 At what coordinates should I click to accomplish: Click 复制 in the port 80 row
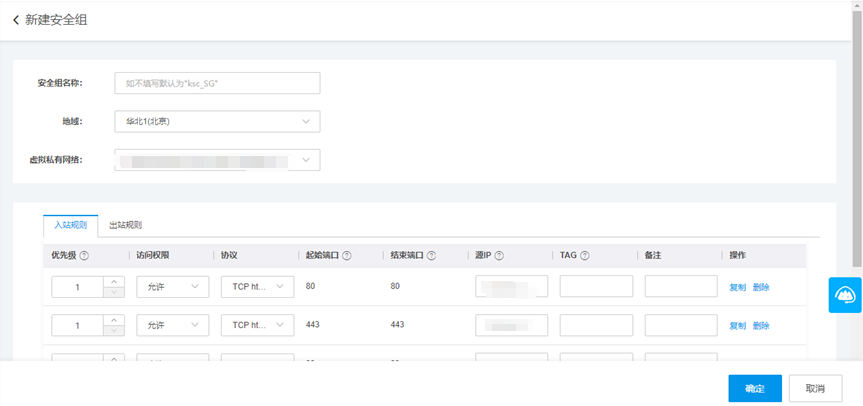point(738,287)
